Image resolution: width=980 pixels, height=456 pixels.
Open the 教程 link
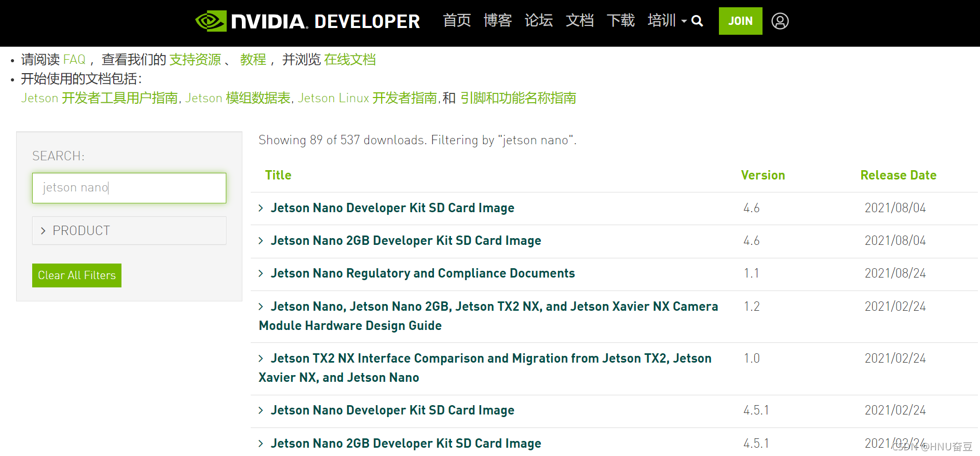[x=253, y=60]
